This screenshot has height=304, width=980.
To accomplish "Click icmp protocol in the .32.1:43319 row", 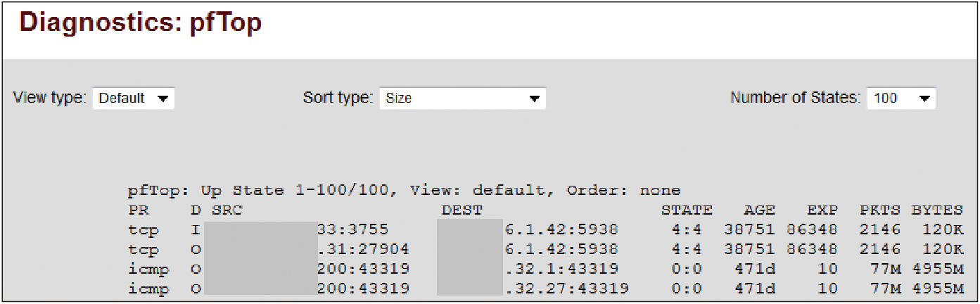I will point(149,269).
